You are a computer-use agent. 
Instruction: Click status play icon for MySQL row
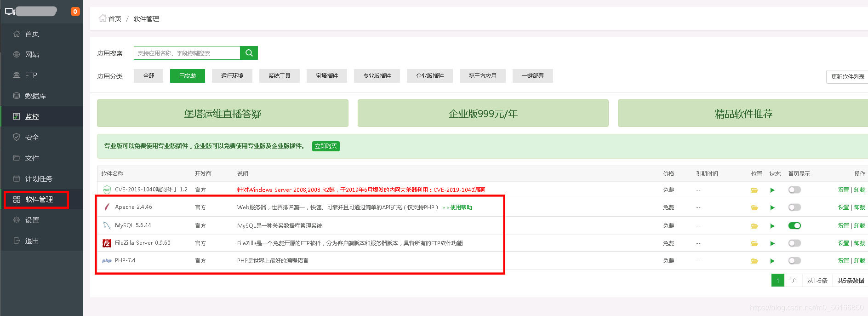coord(772,226)
